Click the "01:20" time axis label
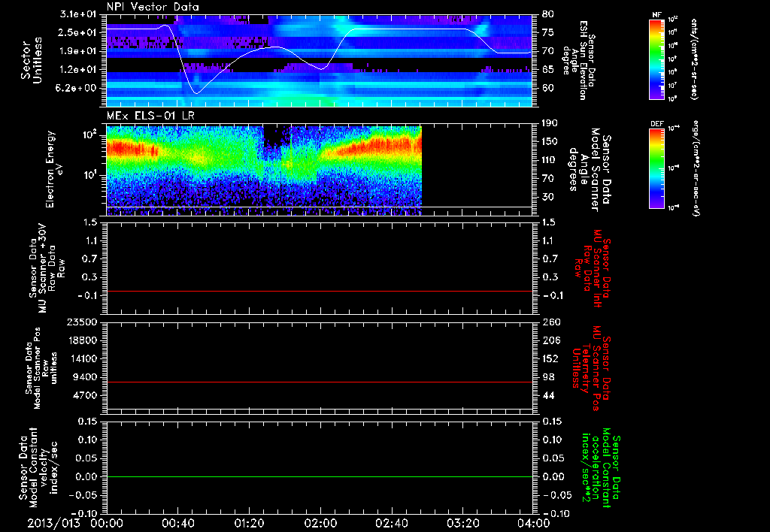This screenshot has height=532, width=770. pos(249,523)
